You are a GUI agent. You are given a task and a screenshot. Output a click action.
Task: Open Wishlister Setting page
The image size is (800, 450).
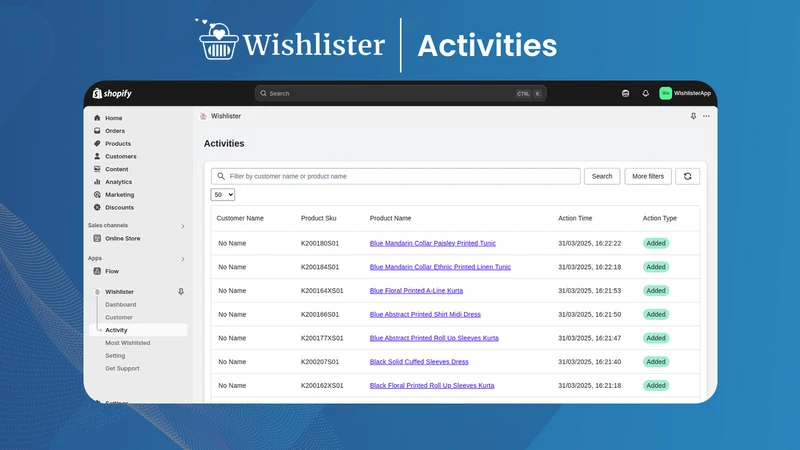click(x=115, y=356)
